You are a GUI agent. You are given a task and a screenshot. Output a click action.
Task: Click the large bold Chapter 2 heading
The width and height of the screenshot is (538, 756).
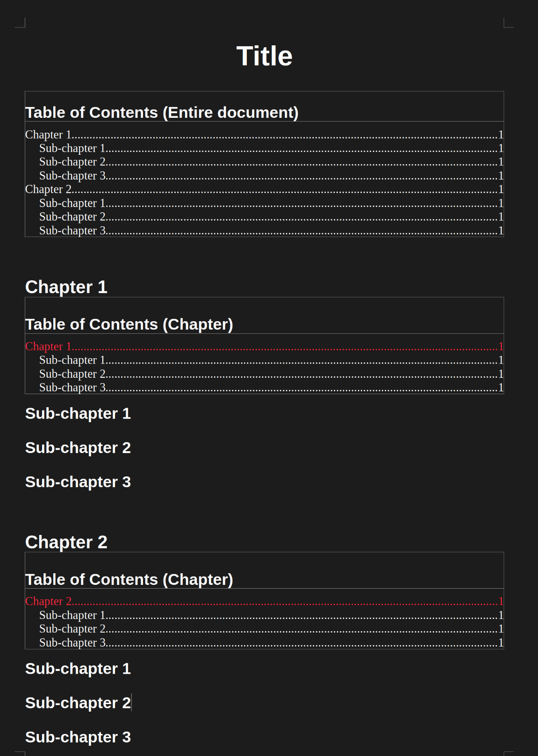(66, 542)
